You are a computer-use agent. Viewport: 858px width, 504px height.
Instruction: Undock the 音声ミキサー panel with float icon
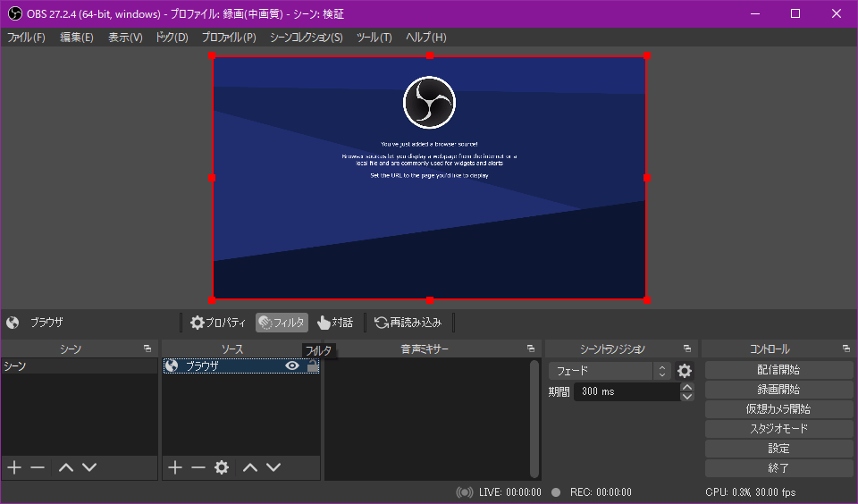[x=531, y=349]
